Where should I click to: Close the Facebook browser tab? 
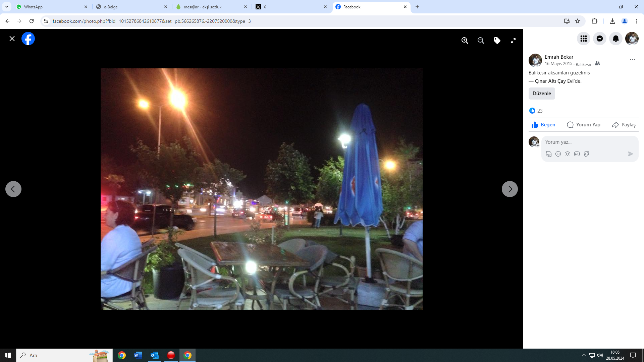point(405,7)
